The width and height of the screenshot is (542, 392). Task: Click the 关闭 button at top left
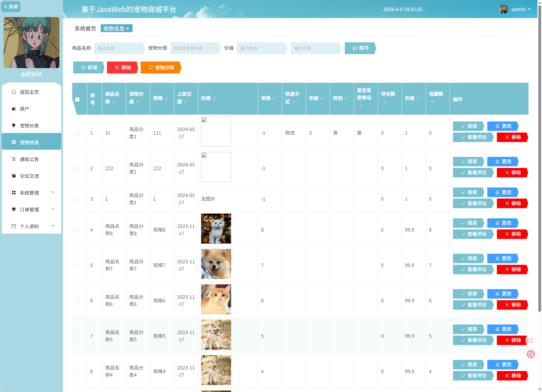pyautogui.click(x=11, y=7)
